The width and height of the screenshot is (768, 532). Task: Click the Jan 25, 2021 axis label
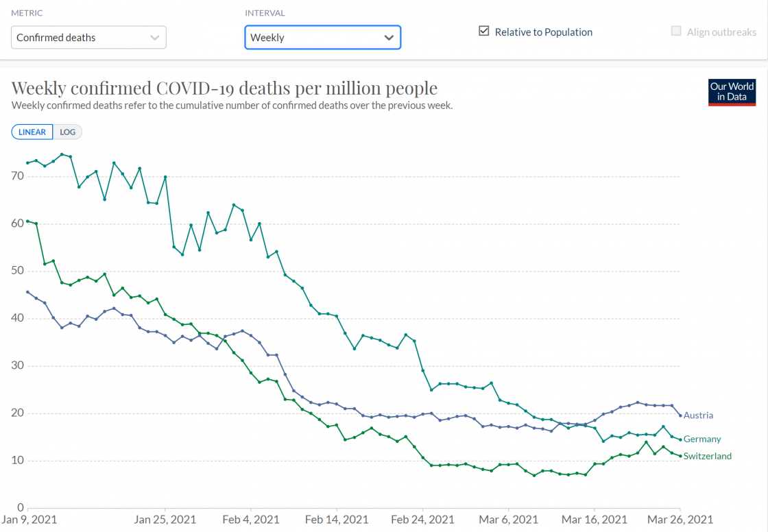[x=165, y=519]
